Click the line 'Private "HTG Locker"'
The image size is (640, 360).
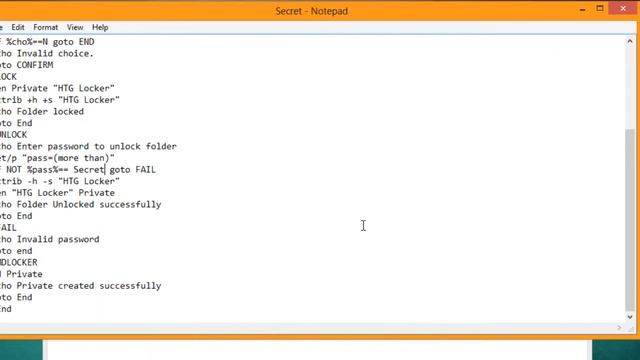tap(63, 88)
